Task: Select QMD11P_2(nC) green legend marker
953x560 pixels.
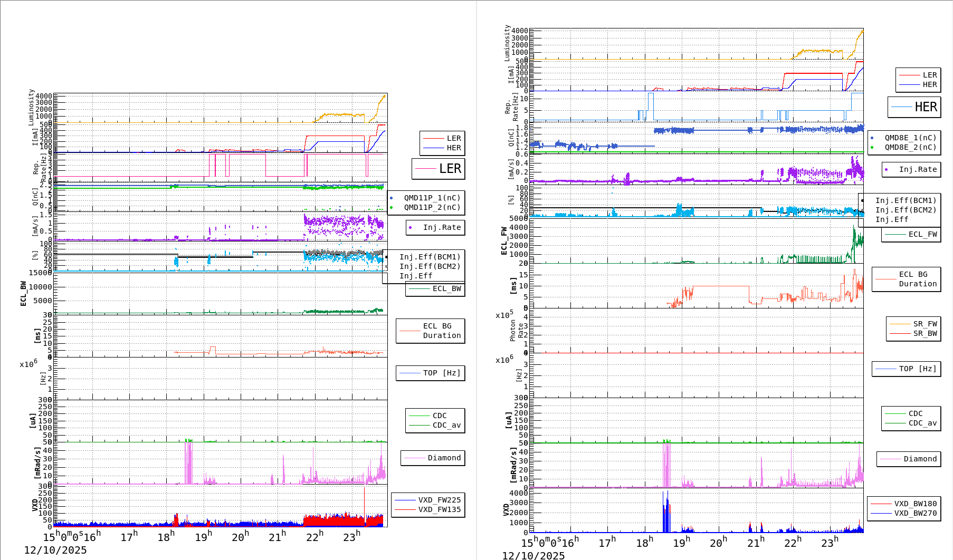Action: point(392,208)
